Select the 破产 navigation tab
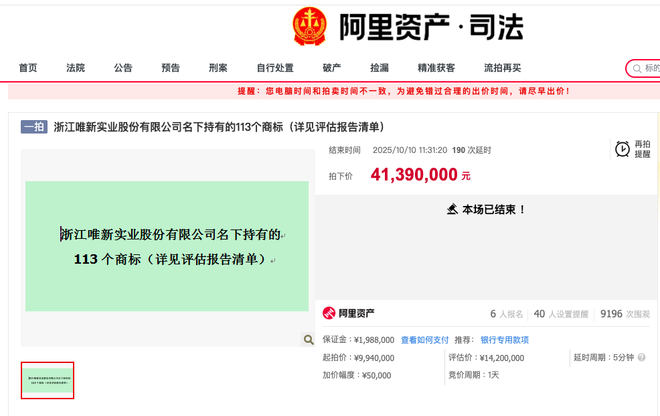The width and height of the screenshot is (660, 416). tap(331, 68)
